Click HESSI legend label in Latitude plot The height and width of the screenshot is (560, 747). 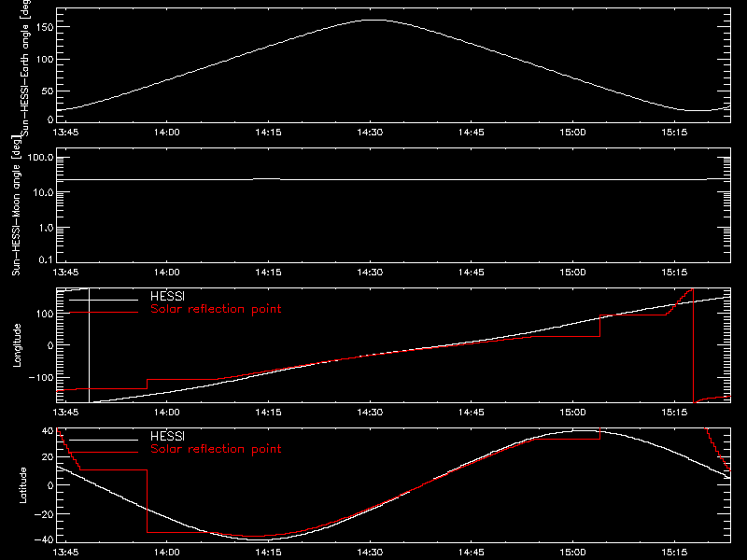(167, 436)
